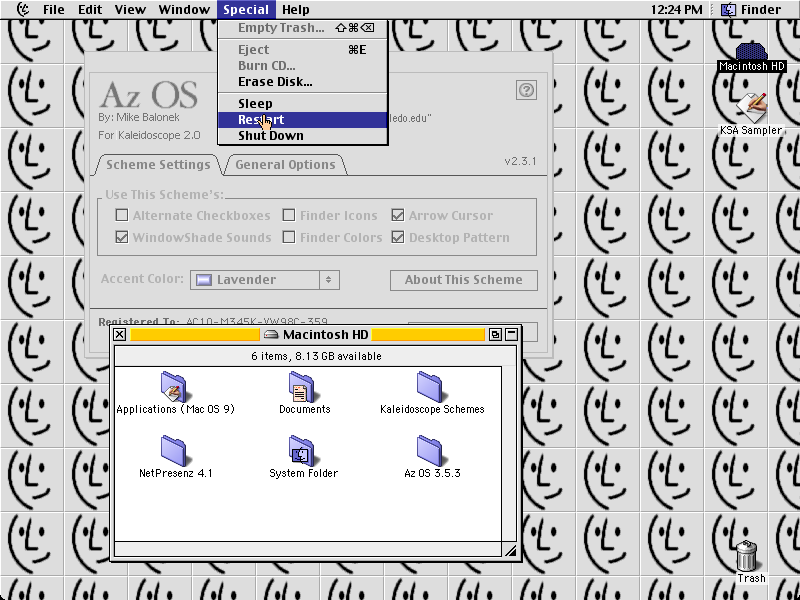Switch to the Scheme Settings tab

[x=158, y=164]
